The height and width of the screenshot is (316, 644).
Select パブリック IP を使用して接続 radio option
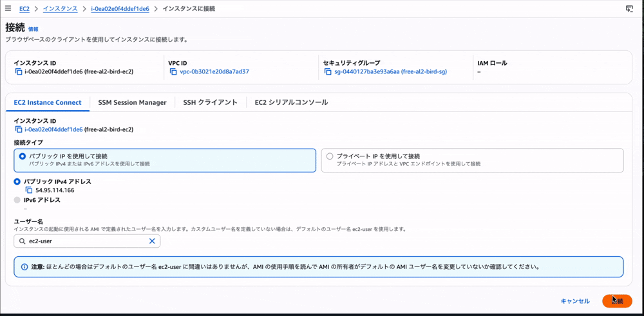pyautogui.click(x=22, y=156)
